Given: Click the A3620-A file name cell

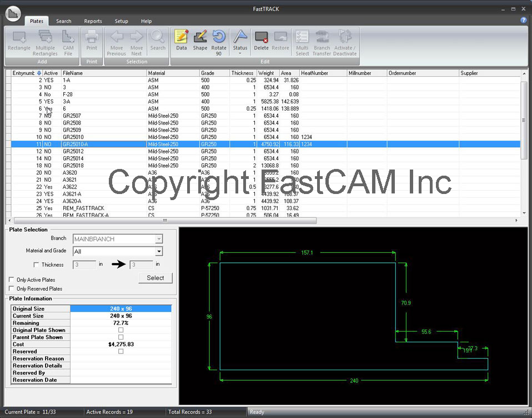Looking at the screenshot, I should pyautogui.click(x=104, y=201).
